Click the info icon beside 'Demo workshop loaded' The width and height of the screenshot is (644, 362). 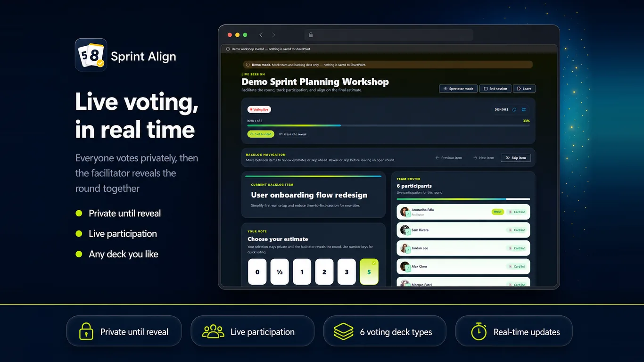click(228, 49)
